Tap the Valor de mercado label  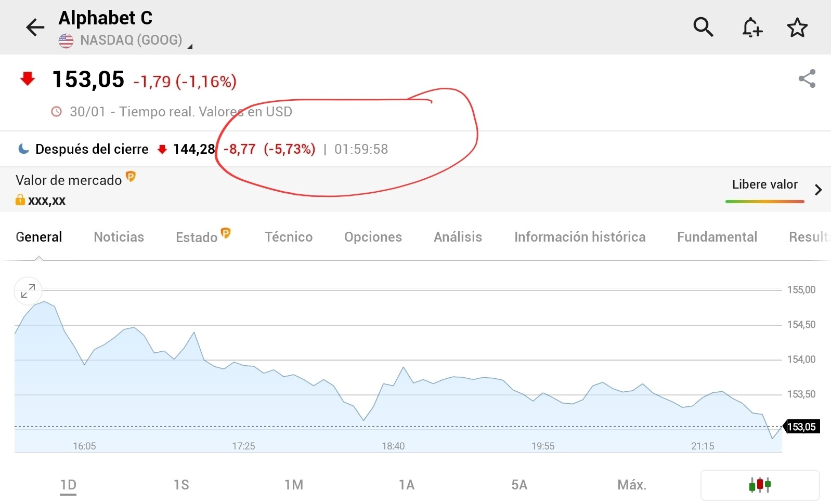point(69,180)
